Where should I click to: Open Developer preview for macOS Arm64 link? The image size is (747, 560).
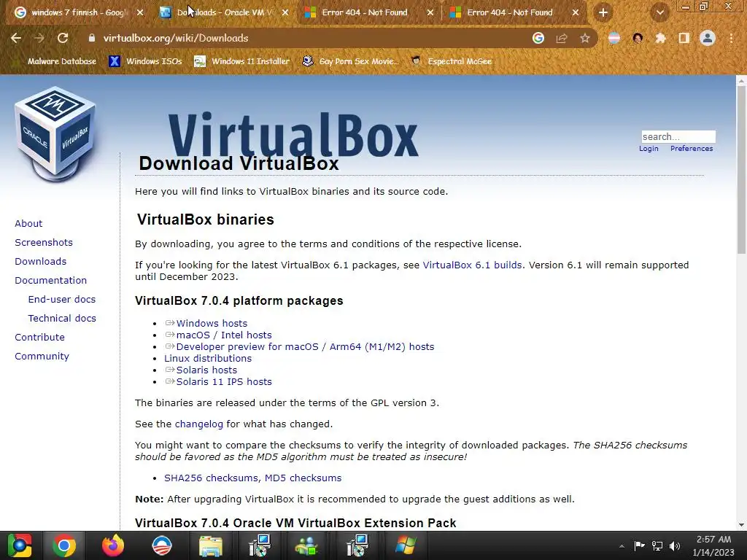pyautogui.click(x=305, y=346)
